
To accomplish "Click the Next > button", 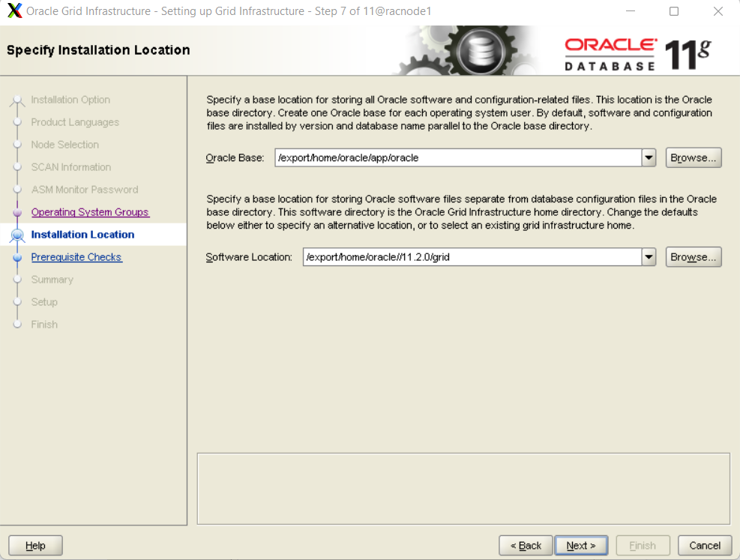I will (581, 545).
